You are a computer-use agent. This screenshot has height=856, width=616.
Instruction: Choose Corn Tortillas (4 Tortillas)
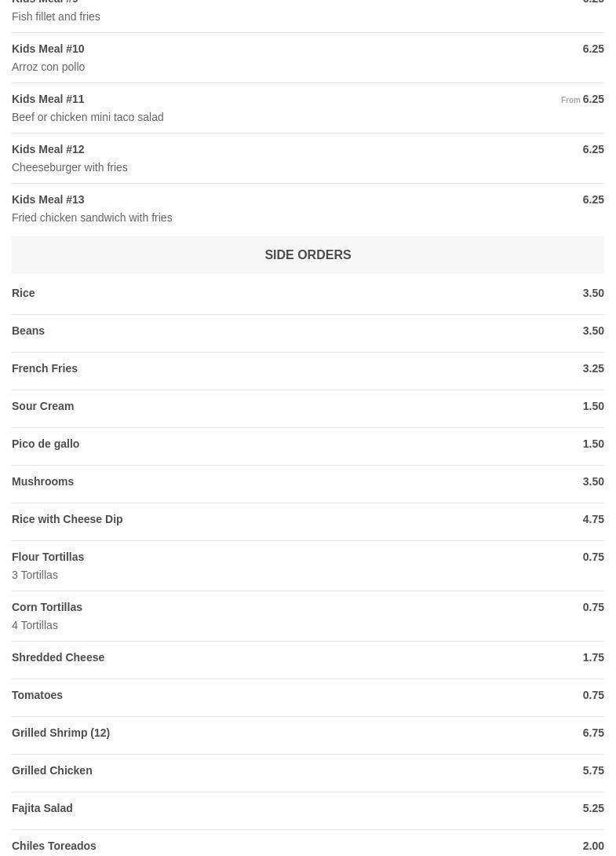click(x=47, y=608)
